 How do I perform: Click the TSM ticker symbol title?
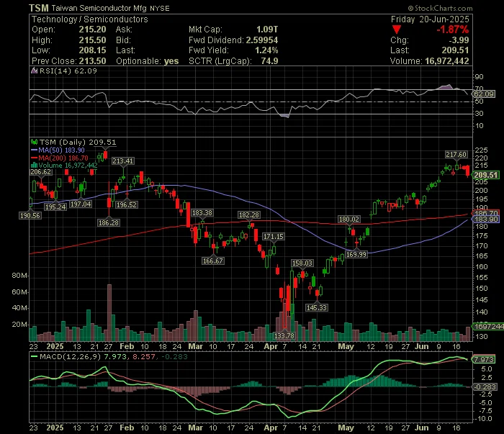[x=39, y=8]
